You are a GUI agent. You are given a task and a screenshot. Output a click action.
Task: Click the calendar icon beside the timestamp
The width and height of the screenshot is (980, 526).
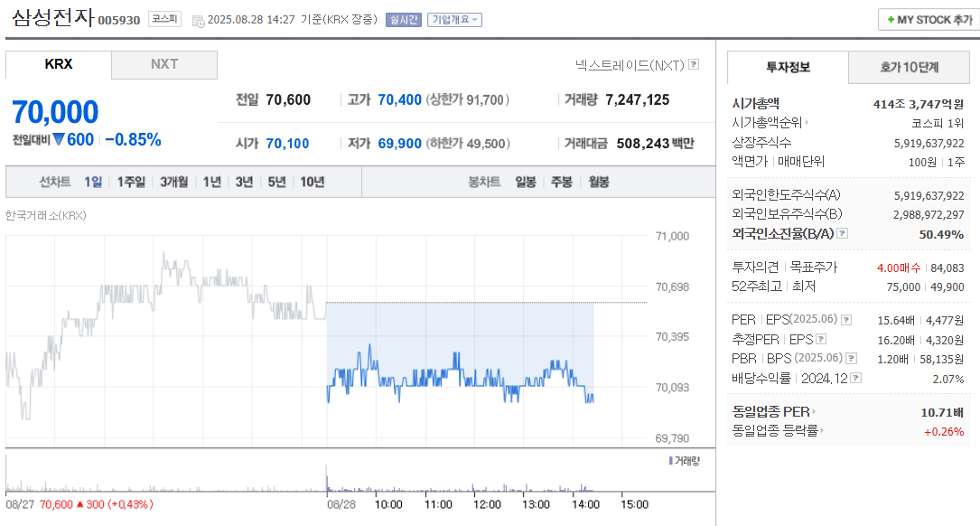(198, 21)
